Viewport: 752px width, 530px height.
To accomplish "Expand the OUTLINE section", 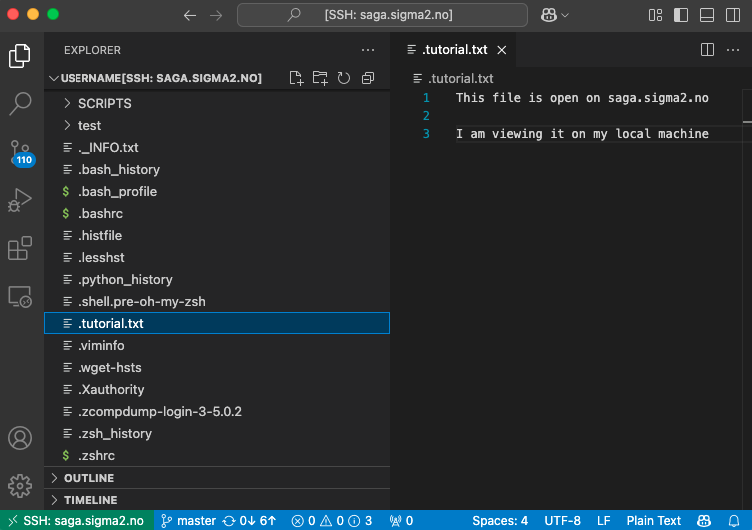I will [88, 478].
